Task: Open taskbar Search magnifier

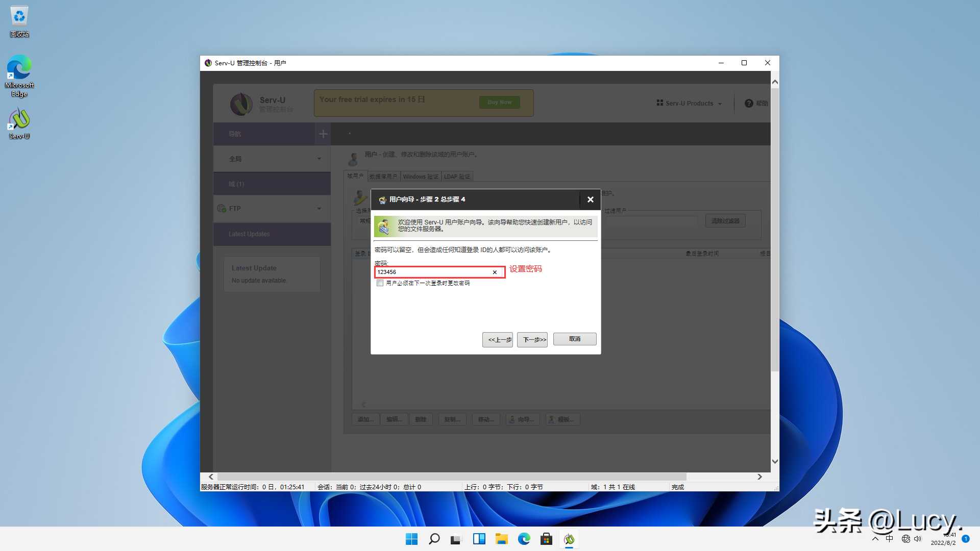Action: (x=434, y=539)
